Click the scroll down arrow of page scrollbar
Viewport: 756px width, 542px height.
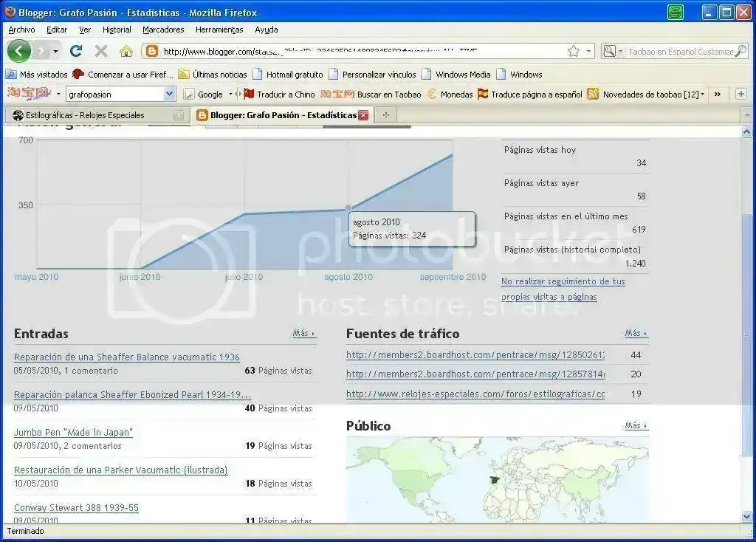746,516
